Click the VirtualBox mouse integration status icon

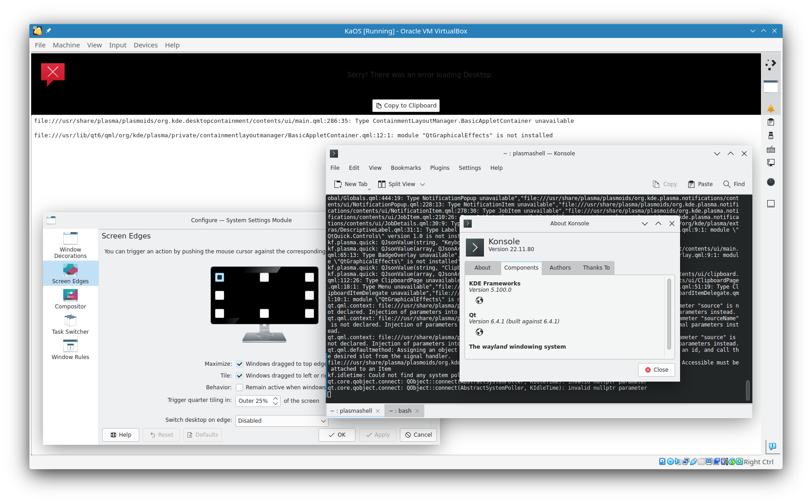(x=732, y=462)
